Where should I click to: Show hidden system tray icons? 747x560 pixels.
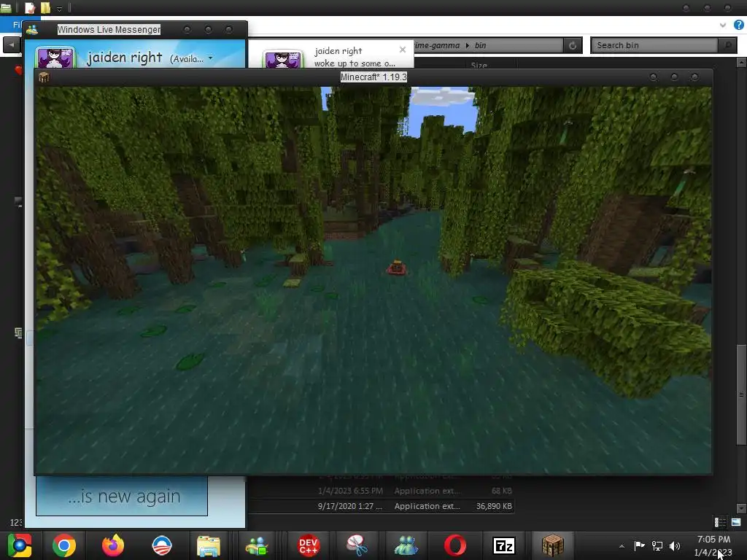(x=622, y=546)
